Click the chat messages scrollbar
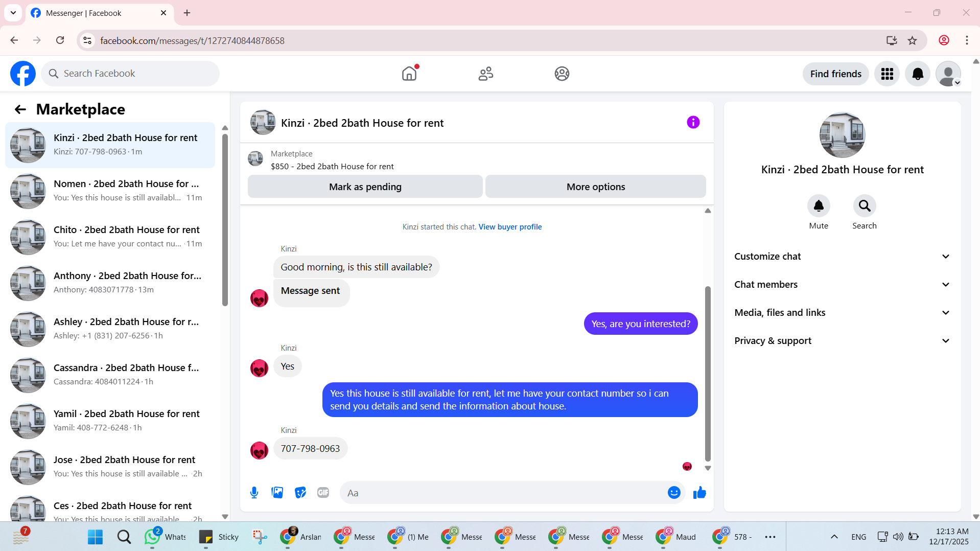 coord(708,373)
